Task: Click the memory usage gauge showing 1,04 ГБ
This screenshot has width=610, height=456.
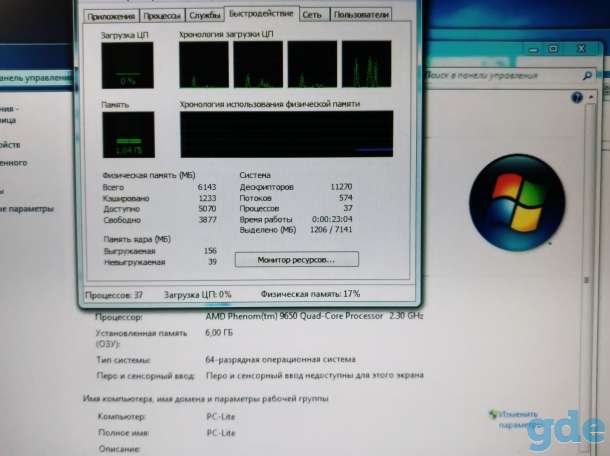Action: point(128,135)
